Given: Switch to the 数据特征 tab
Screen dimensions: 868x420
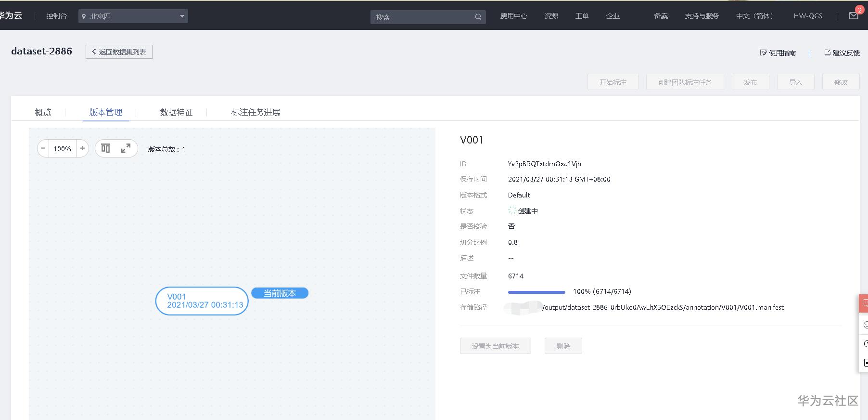Looking at the screenshot, I should [176, 112].
